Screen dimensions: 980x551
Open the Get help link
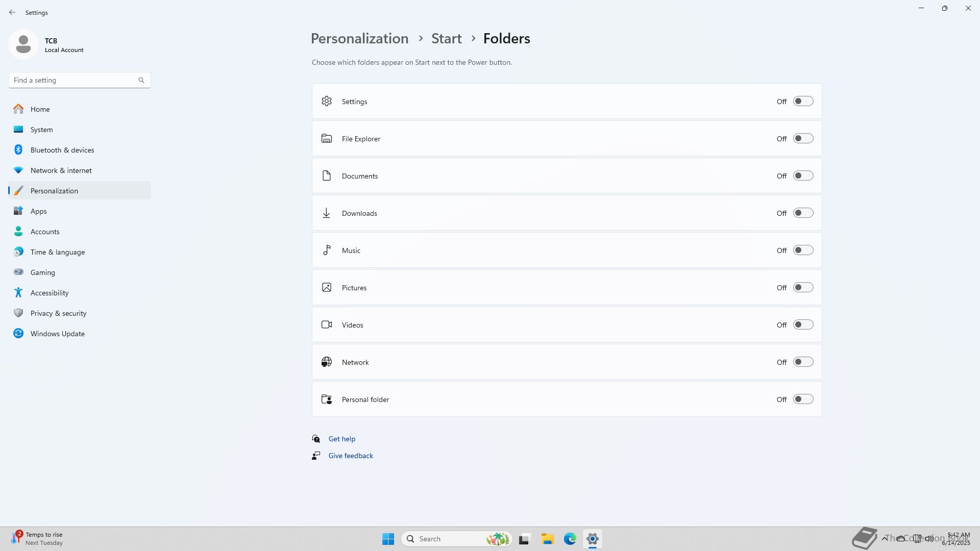(341, 439)
